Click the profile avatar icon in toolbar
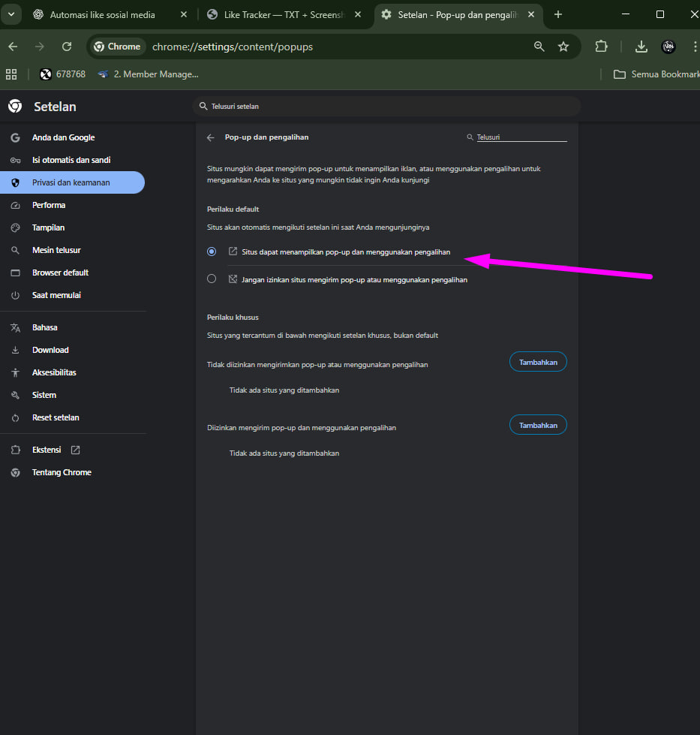This screenshot has height=735, width=700. point(668,47)
